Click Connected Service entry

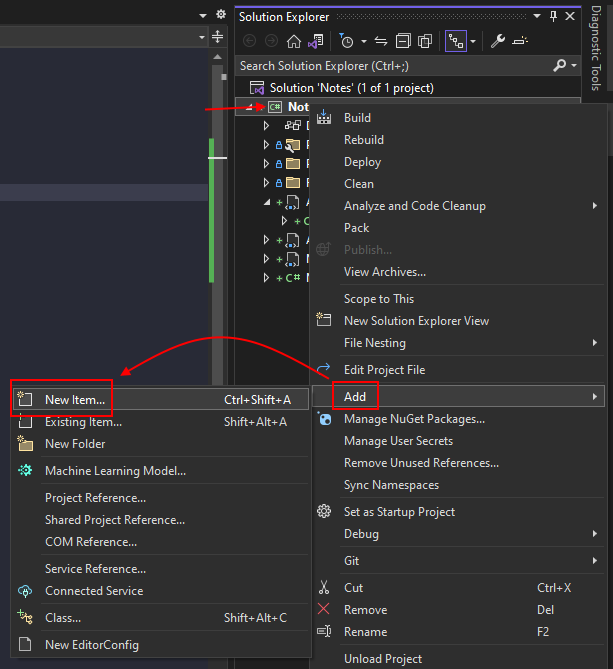pyautogui.click(x=161, y=591)
